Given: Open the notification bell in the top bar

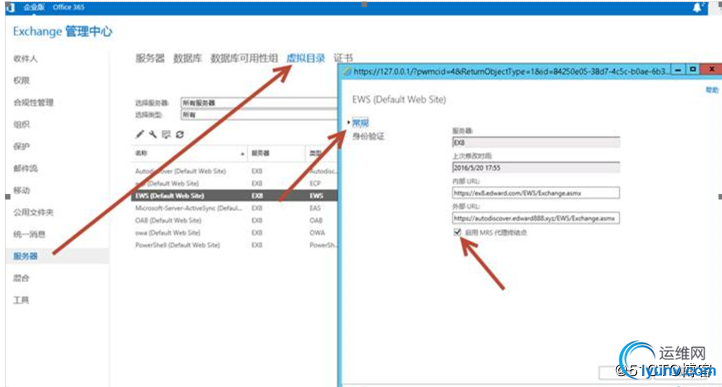Looking at the screenshot, I should 698,7.
